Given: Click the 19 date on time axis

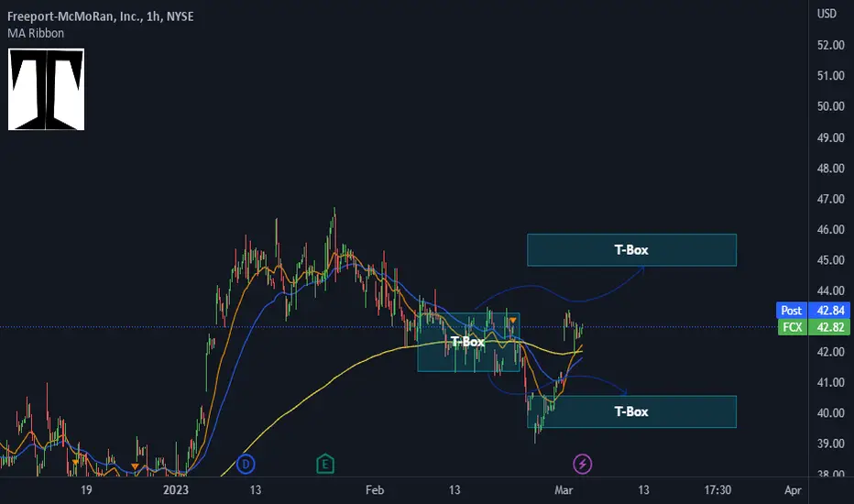Looking at the screenshot, I should click(86, 490).
